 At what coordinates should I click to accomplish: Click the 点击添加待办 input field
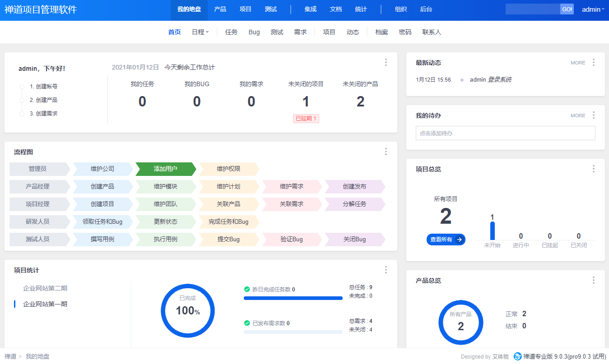pyautogui.click(x=505, y=133)
